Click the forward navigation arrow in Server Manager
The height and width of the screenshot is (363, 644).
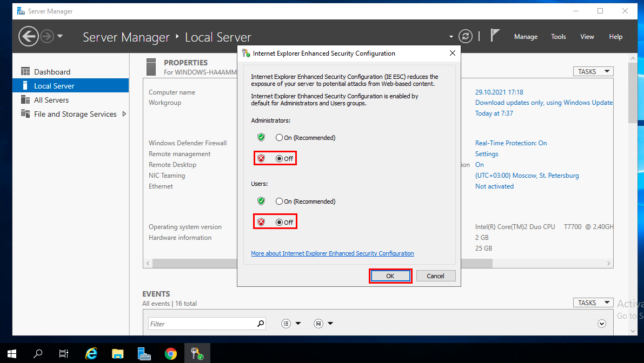47,37
